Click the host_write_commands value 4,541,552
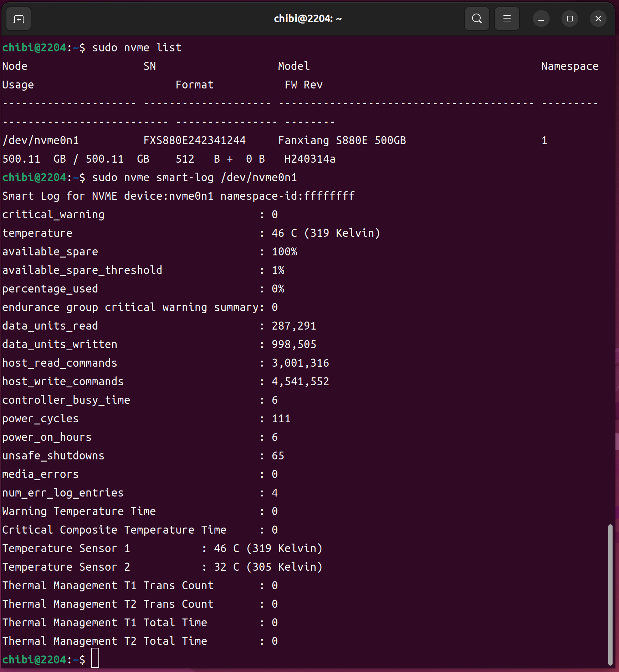Image resolution: width=619 pixels, height=672 pixels. pyautogui.click(x=300, y=382)
